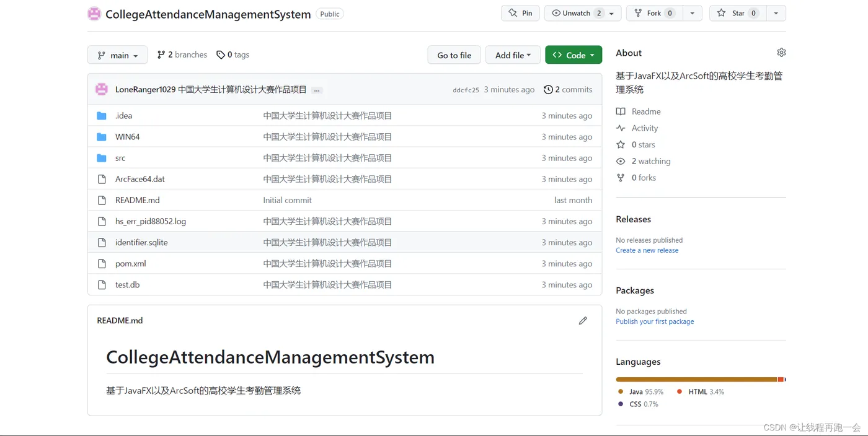Open the Activity link in About
Screen dimensions: 868x436
pyautogui.click(x=645, y=128)
